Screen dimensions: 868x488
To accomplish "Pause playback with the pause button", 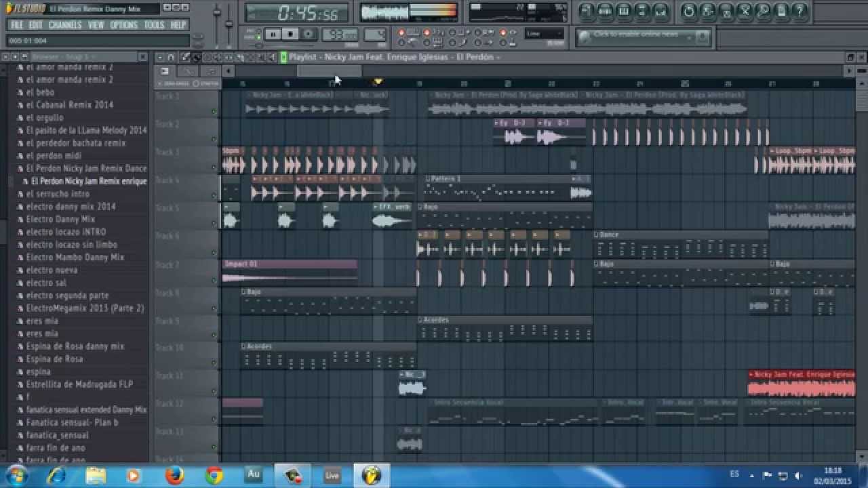I will pyautogui.click(x=273, y=34).
